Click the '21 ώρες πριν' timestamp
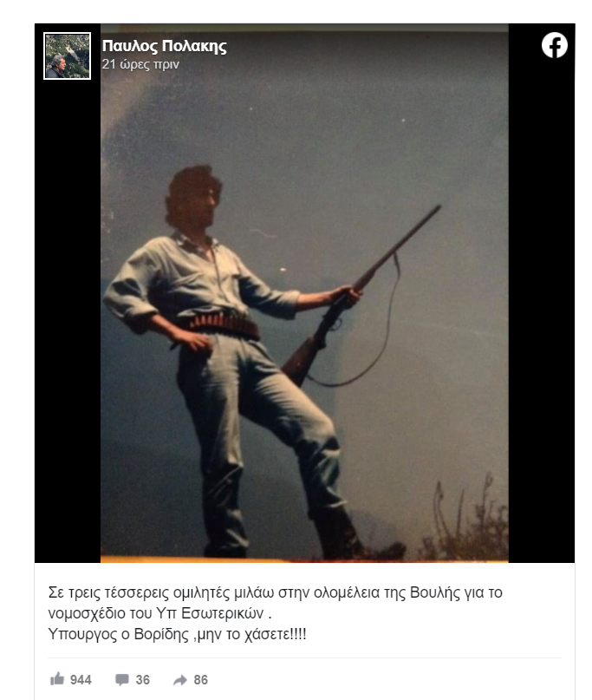This screenshot has width=592, height=700. pos(140,64)
